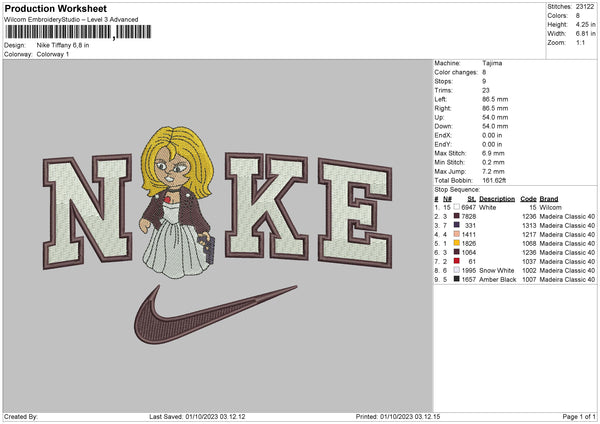Click the 'Description' column header

(x=497, y=199)
